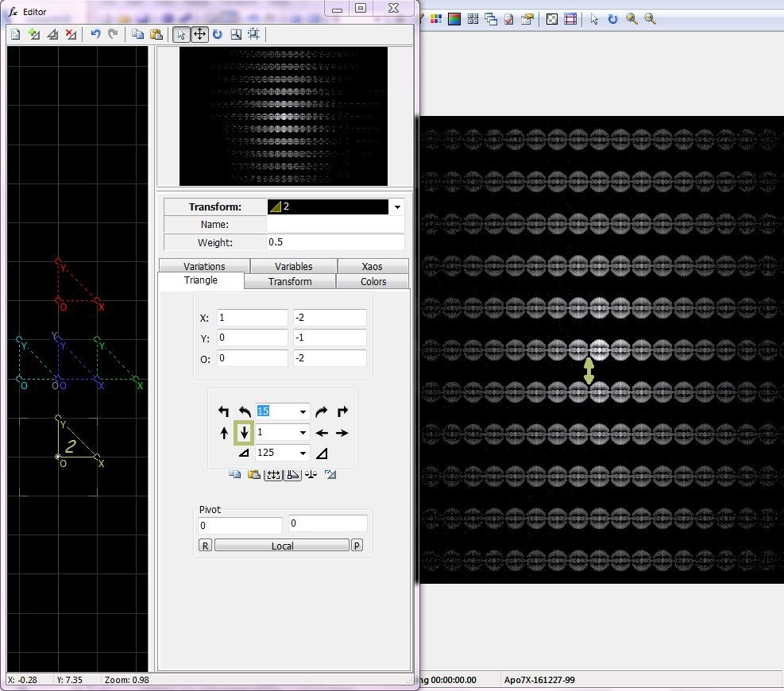
Task: Move triangle up with the up arrow
Action: [x=224, y=433]
